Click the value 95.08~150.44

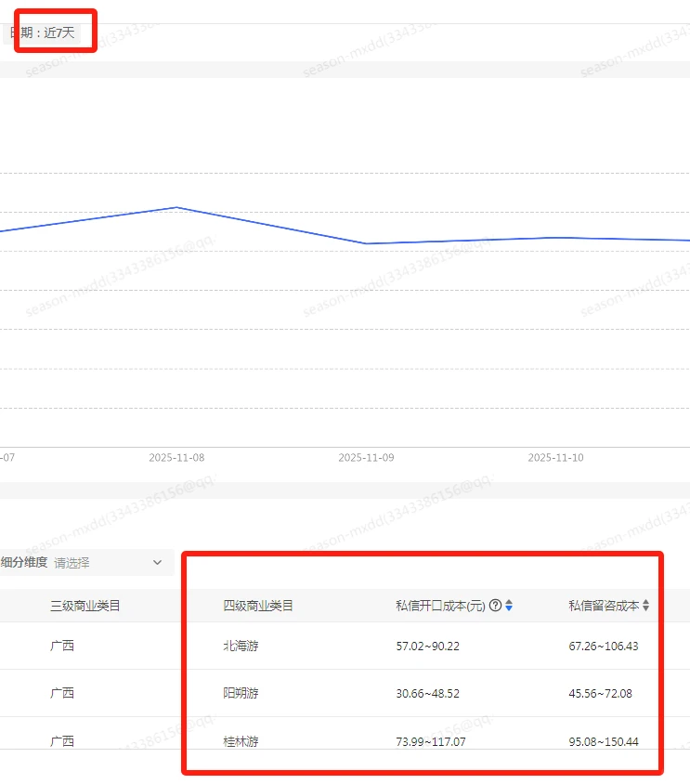604,741
